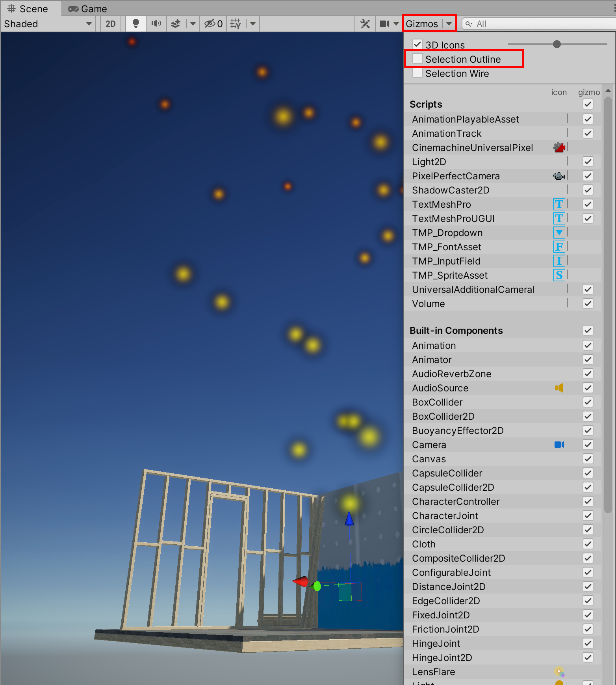Click the TextMeshPro T icon
The height and width of the screenshot is (685, 616).
(x=559, y=204)
